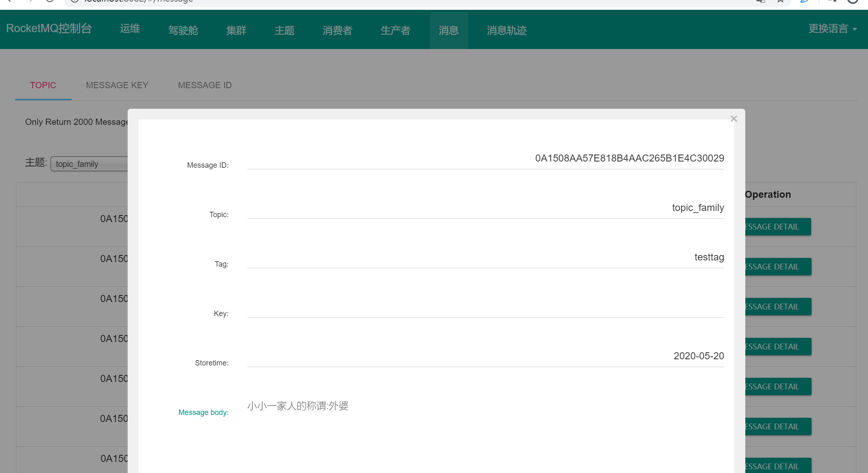The width and height of the screenshot is (868, 473).
Task: Click the send-to-device icon beside the star
Action: tap(761, 2)
